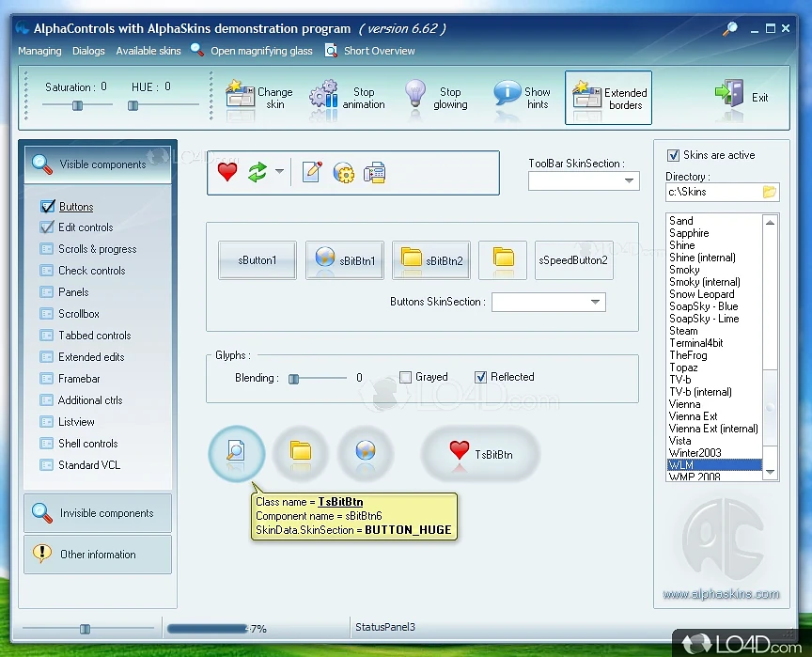812x657 pixels.
Task: Toggle the Reflected checkbox
Action: pos(481,377)
